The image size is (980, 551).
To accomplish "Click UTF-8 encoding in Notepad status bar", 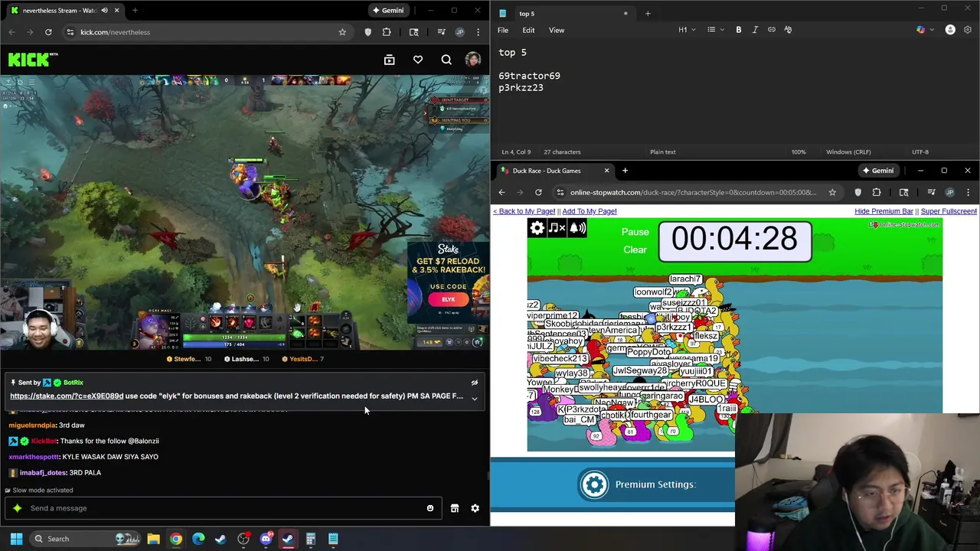I will (920, 152).
